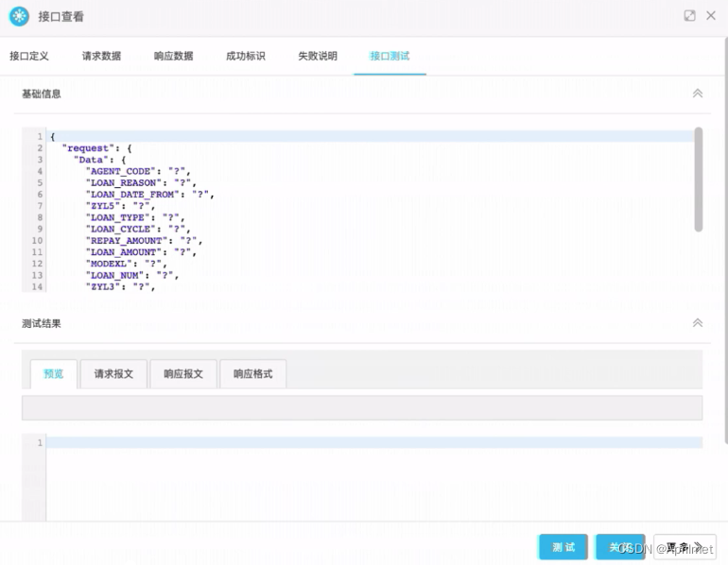Collapse the 基础信息 section
This screenshot has height=565, width=728.
pos(698,94)
